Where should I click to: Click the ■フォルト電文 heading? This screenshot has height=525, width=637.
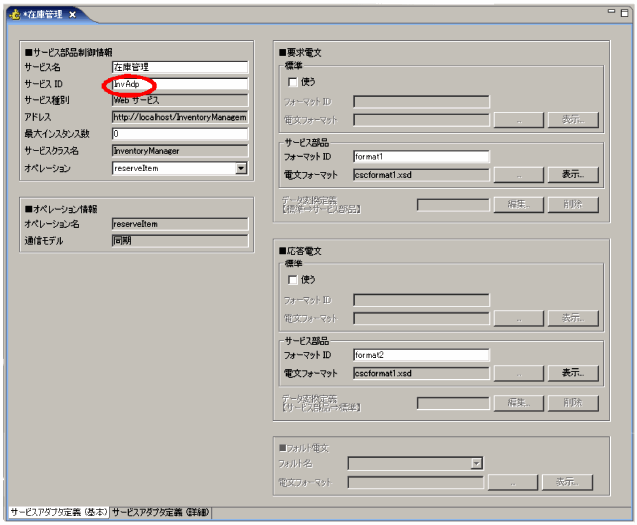304,448
